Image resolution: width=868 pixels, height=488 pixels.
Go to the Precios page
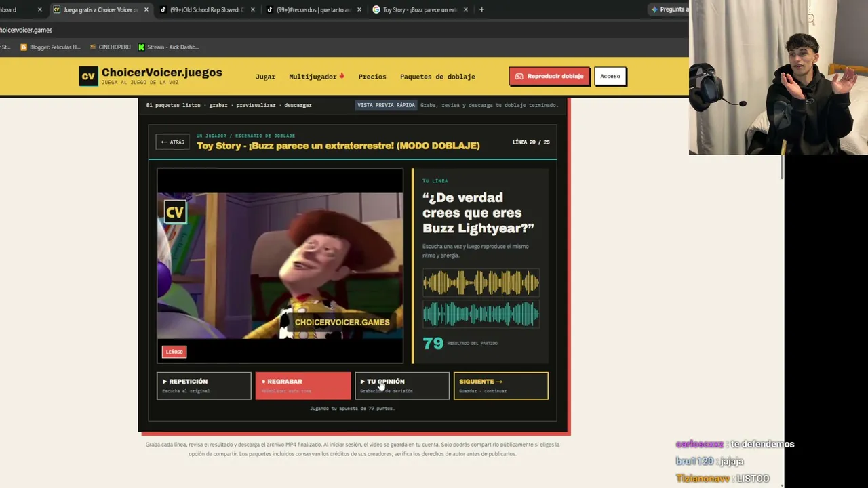tap(372, 77)
